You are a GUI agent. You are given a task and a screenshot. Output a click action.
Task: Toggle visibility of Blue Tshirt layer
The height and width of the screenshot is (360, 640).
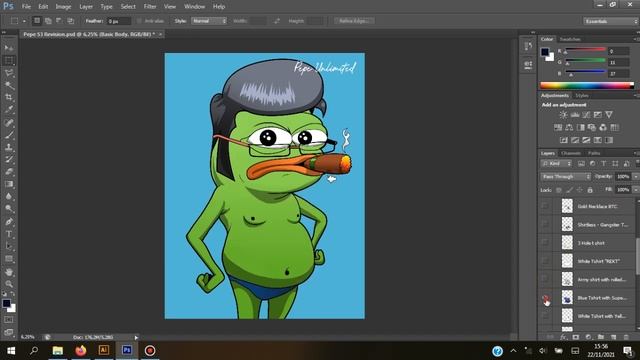pos(546,298)
